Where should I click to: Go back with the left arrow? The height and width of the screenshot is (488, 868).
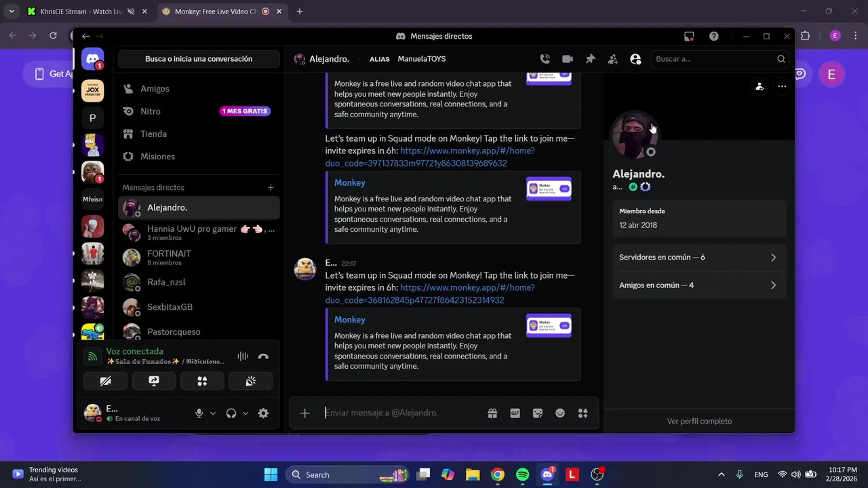coord(85,37)
